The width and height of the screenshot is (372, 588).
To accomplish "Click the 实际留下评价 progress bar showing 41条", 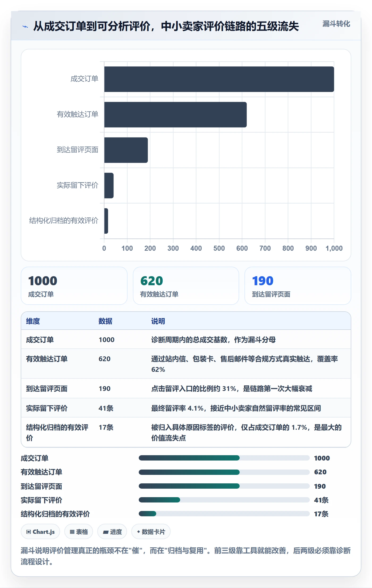I will click(224, 500).
